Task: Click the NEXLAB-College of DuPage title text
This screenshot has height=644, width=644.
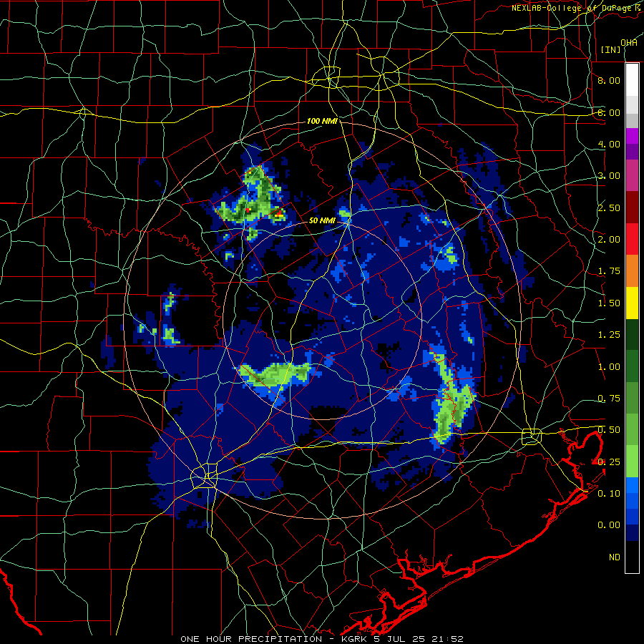Action: (x=575, y=8)
